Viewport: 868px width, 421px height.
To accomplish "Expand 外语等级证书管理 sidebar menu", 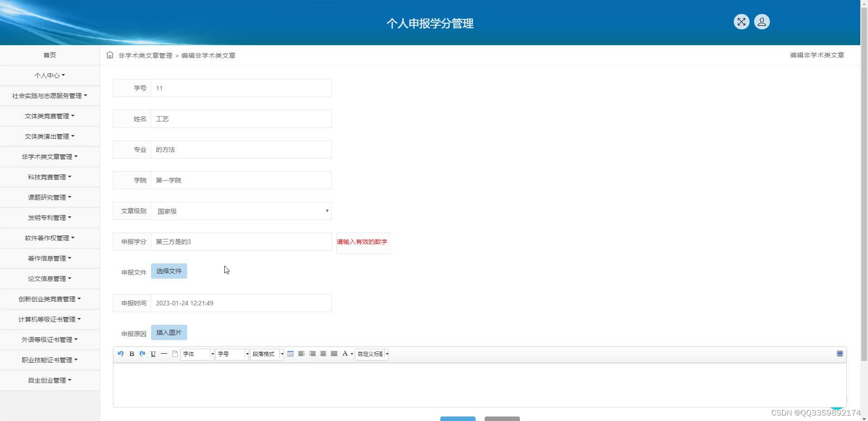I will (50, 340).
